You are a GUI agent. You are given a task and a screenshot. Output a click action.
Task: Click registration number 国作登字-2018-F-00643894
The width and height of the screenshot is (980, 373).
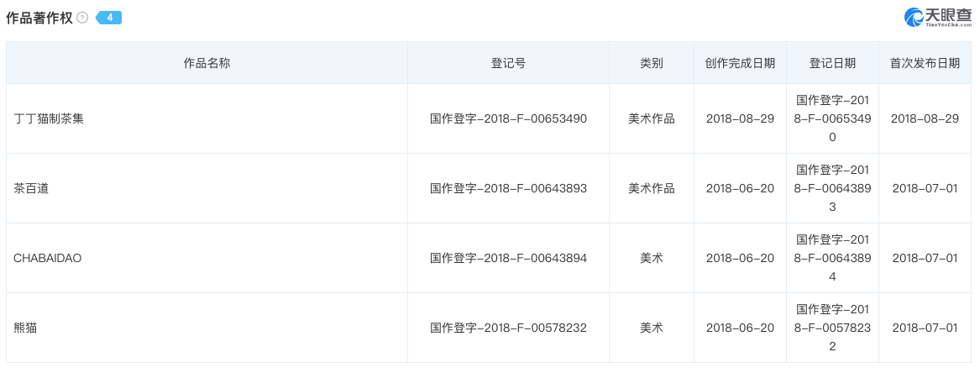coord(508,258)
